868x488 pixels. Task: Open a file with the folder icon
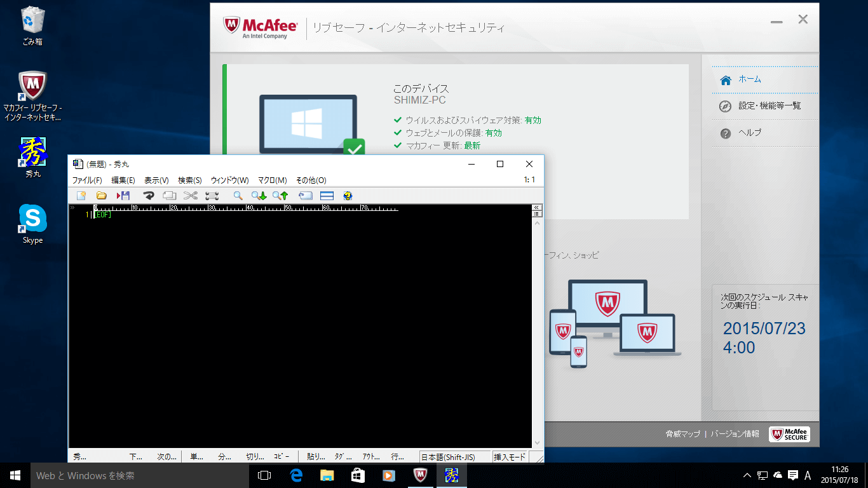(101, 196)
